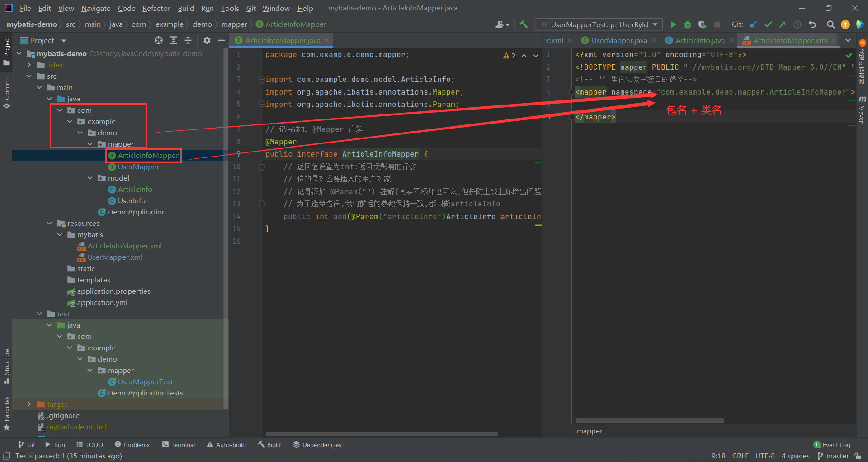This screenshot has width=868, height=462.
Task: Open Git show history clock icon
Action: pyautogui.click(x=797, y=24)
